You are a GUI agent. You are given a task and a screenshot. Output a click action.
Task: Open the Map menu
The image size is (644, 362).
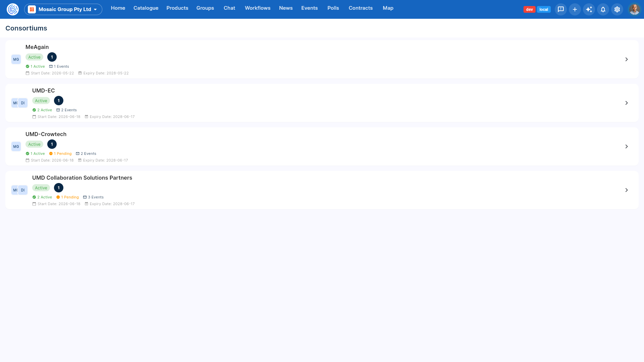point(388,8)
